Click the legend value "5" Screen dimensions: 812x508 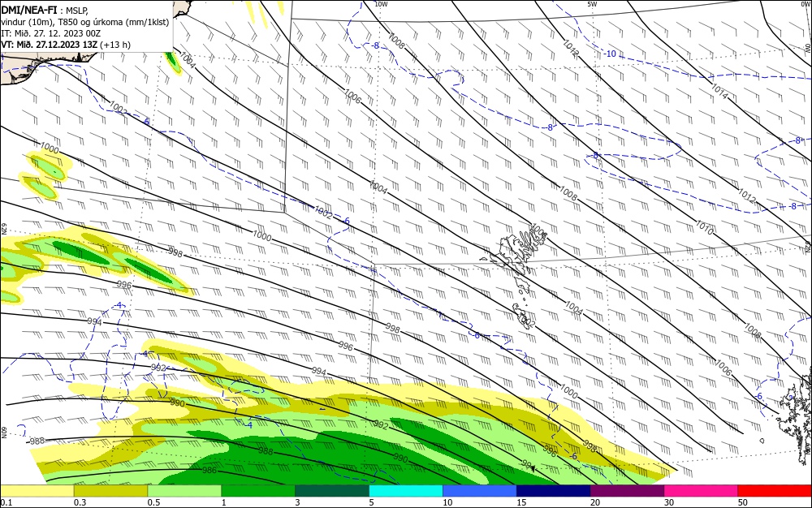(372, 502)
